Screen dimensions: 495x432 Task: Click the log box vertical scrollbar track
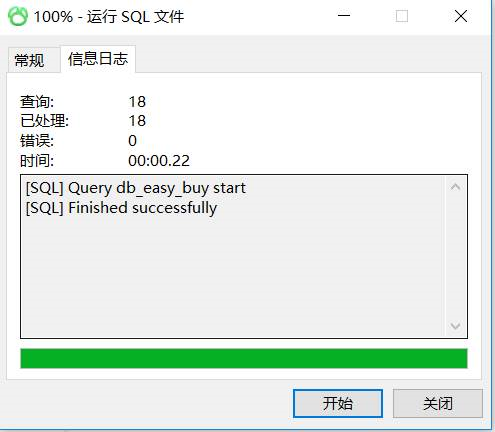455,257
